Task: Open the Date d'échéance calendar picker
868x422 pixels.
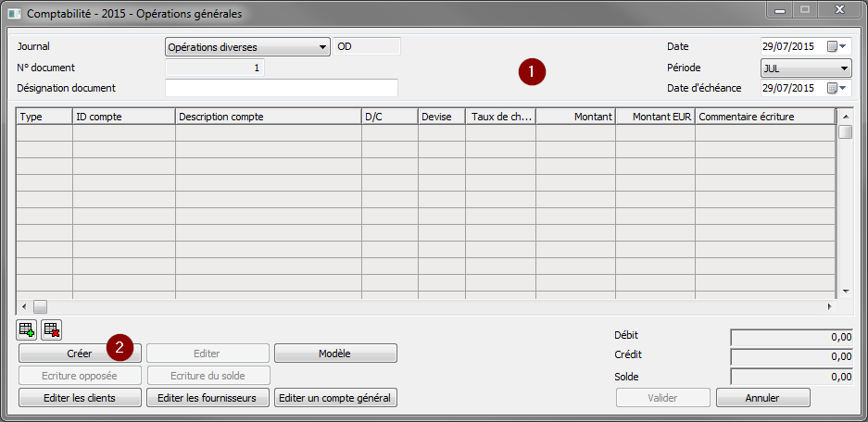Action: 835,88
